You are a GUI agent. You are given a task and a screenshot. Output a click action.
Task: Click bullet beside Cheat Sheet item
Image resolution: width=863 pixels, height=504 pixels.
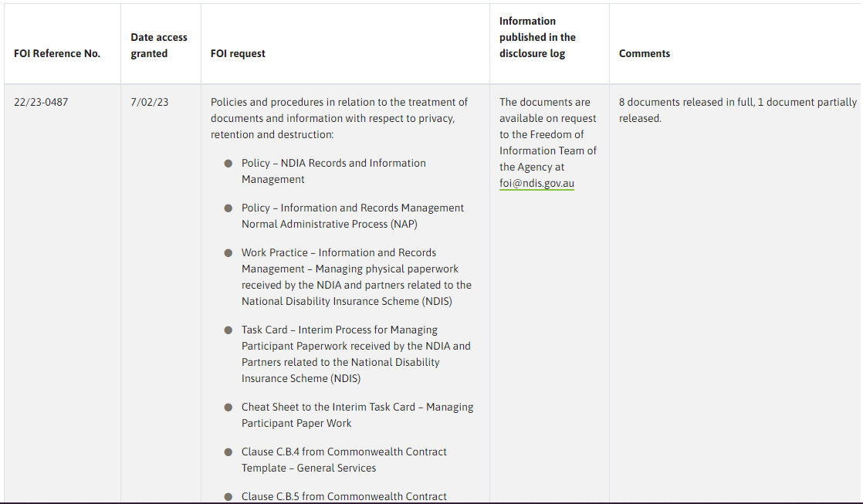coord(228,408)
